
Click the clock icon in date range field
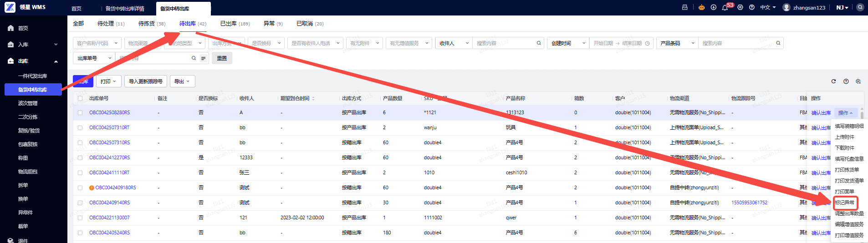tap(647, 43)
